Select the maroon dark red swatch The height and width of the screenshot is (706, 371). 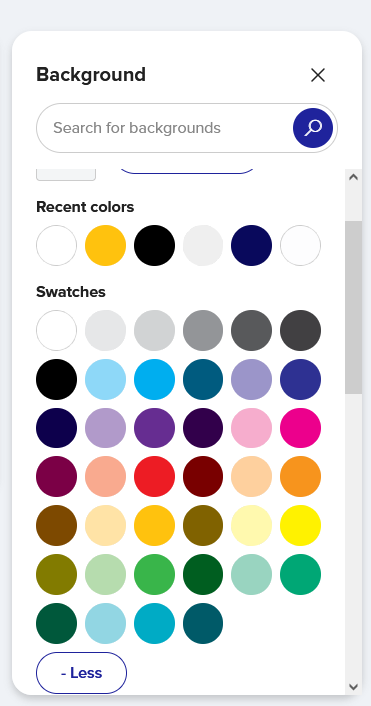[203, 476]
